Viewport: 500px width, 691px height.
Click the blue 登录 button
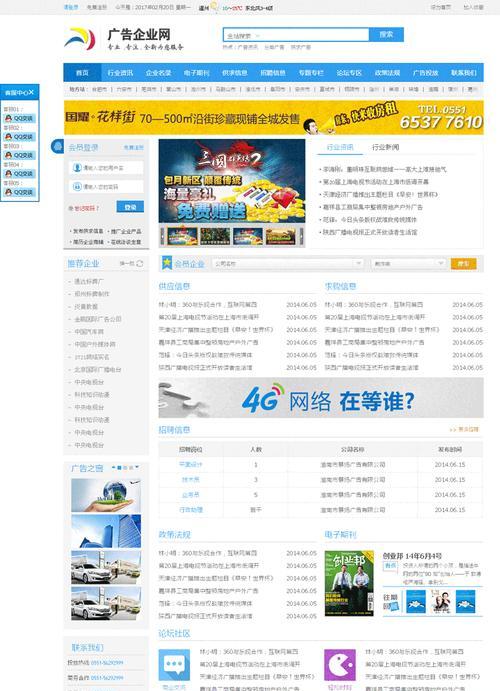click(x=130, y=207)
